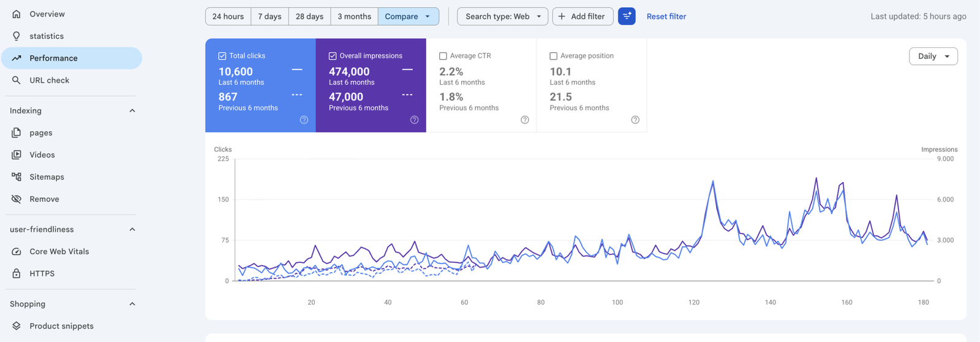This screenshot has height=342, width=980.
Task: Click the Overall impressions dashed line legend
Action: click(407, 95)
